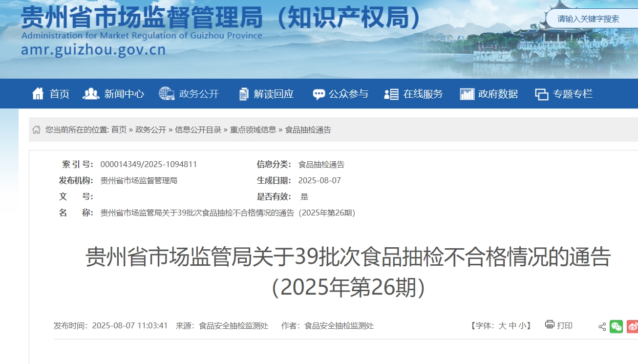638x364 pixels.
Task: Click the people icon beside 新闻中心
Action: click(91, 94)
